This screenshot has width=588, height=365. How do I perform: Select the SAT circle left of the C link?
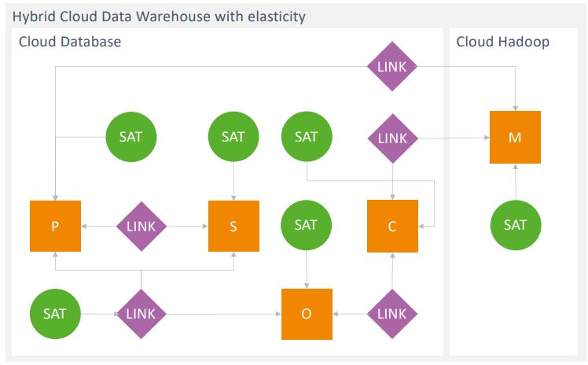(x=306, y=137)
